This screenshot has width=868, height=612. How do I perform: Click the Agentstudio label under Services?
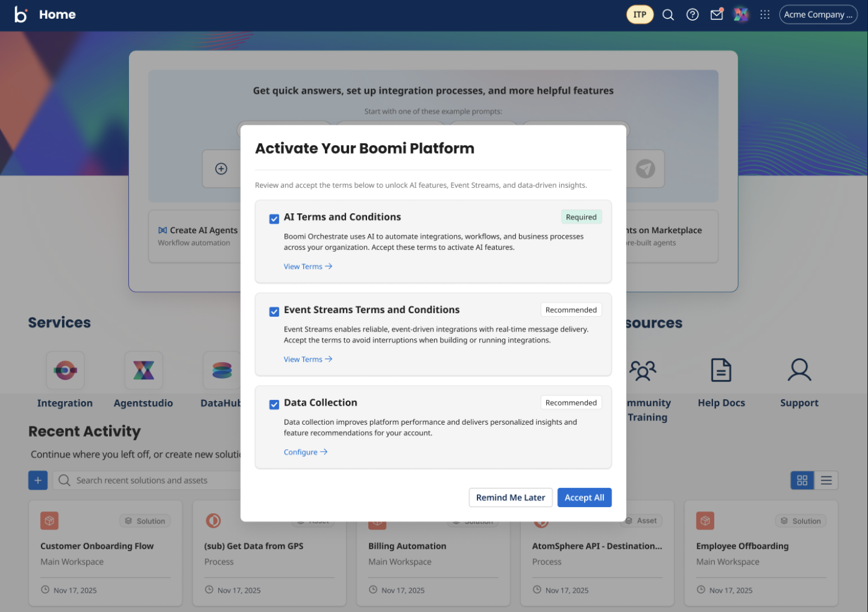(143, 403)
